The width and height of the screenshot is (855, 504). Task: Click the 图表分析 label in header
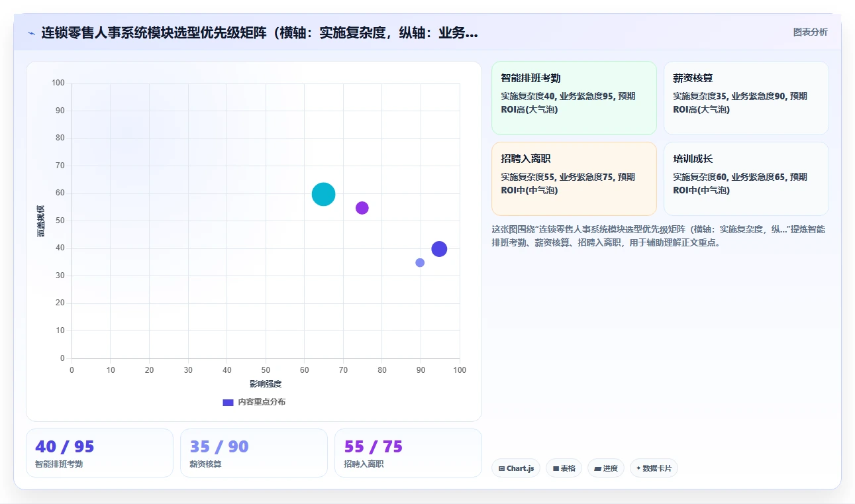coord(810,32)
